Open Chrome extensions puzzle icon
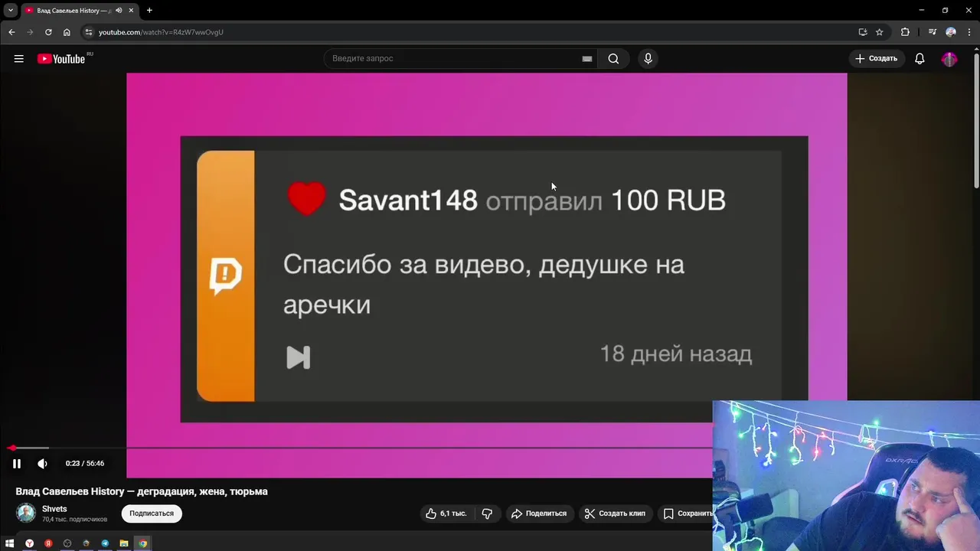This screenshot has height=551, width=980. [x=905, y=32]
